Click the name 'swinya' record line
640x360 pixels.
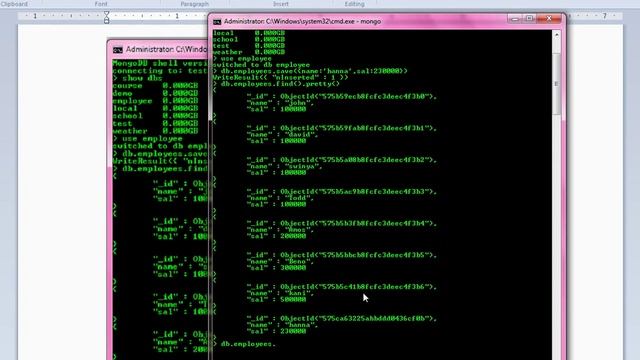(x=284, y=166)
